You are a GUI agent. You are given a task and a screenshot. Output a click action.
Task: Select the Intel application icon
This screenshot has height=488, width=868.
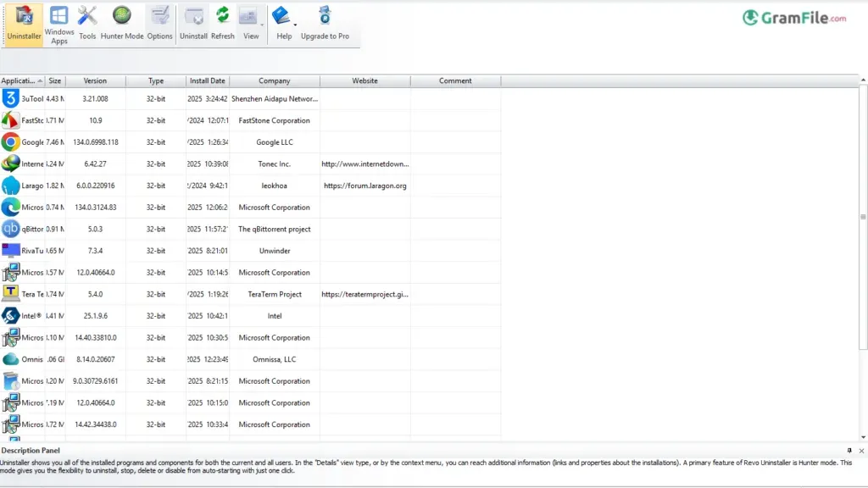(10, 316)
